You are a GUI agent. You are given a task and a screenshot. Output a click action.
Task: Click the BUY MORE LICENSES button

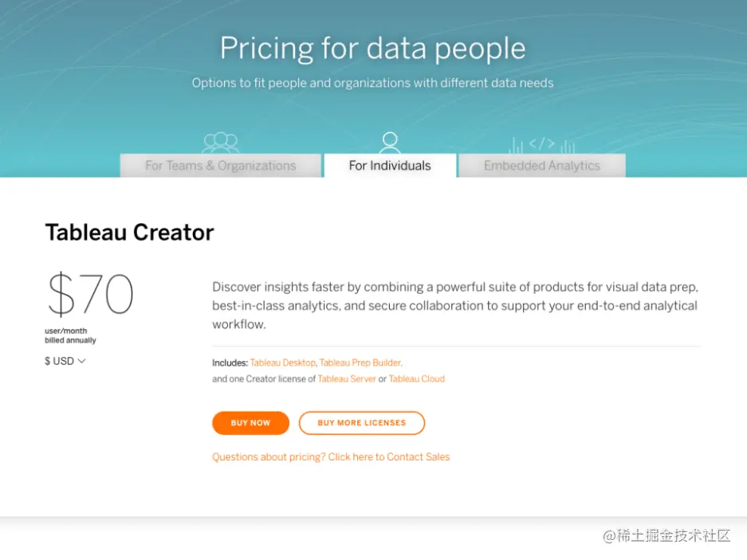pyautogui.click(x=361, y=423)
